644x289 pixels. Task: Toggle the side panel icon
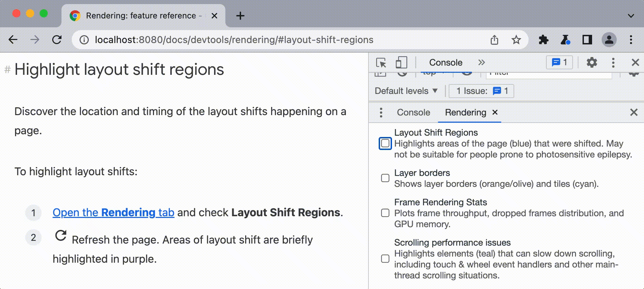587,40
